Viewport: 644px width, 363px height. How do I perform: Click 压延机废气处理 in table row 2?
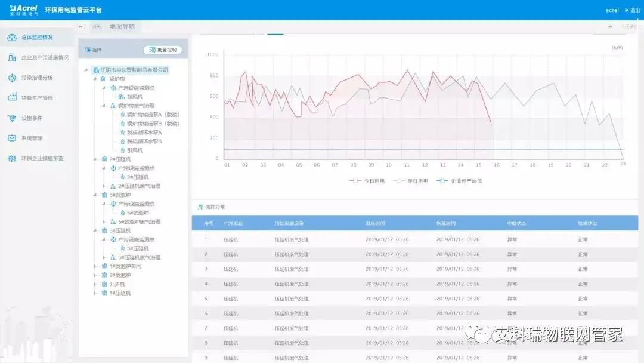pos(292,254)
